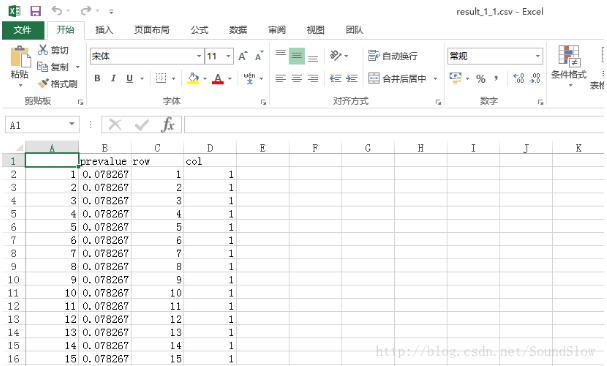Toggle bold formatting
This screenshot has height=366, width=607.
pyautogui.click(x=98, y=79)
